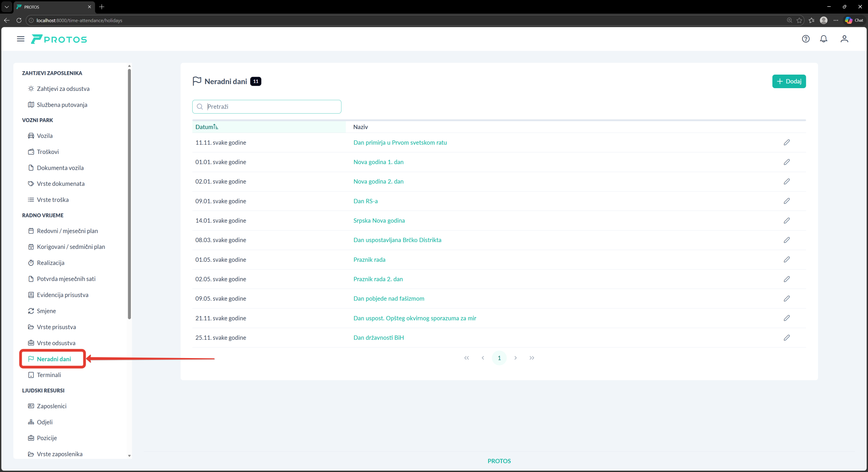Open Zahtjevi za odsustva in sidebar
The width and height of the screenshot is (868, 472).
tap(63, 89)
